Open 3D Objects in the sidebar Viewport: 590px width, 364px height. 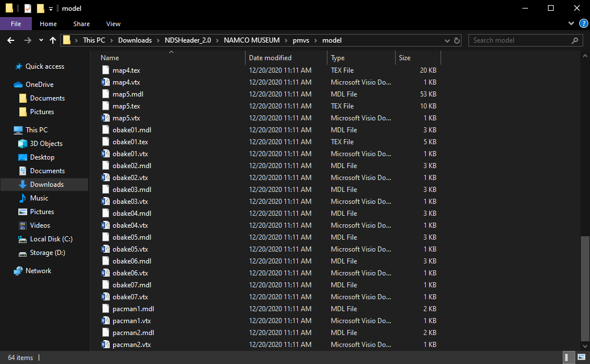coord(46,144)
